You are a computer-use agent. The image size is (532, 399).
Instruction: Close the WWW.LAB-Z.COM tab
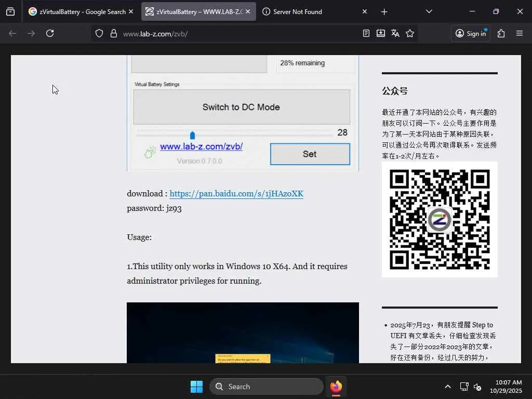point(248,12)
